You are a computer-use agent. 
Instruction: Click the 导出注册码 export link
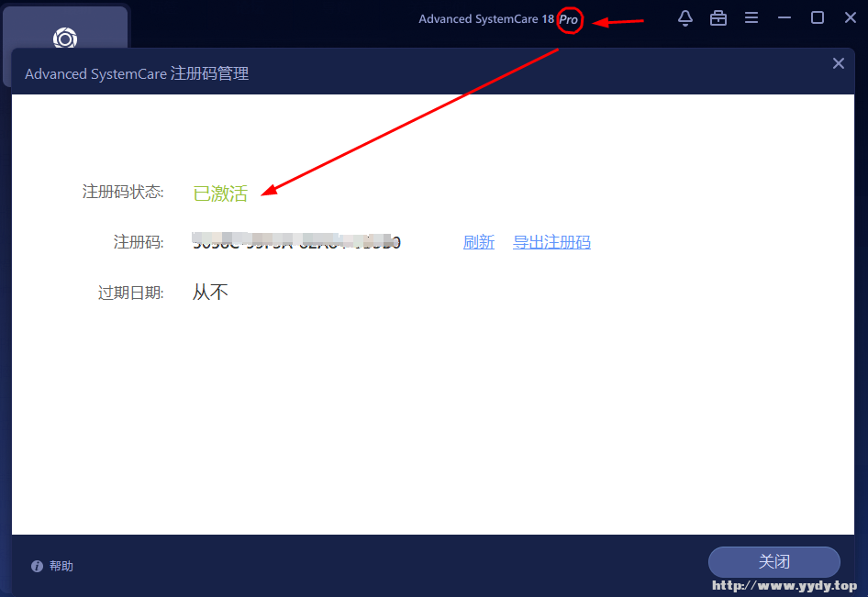click(551, 242)
